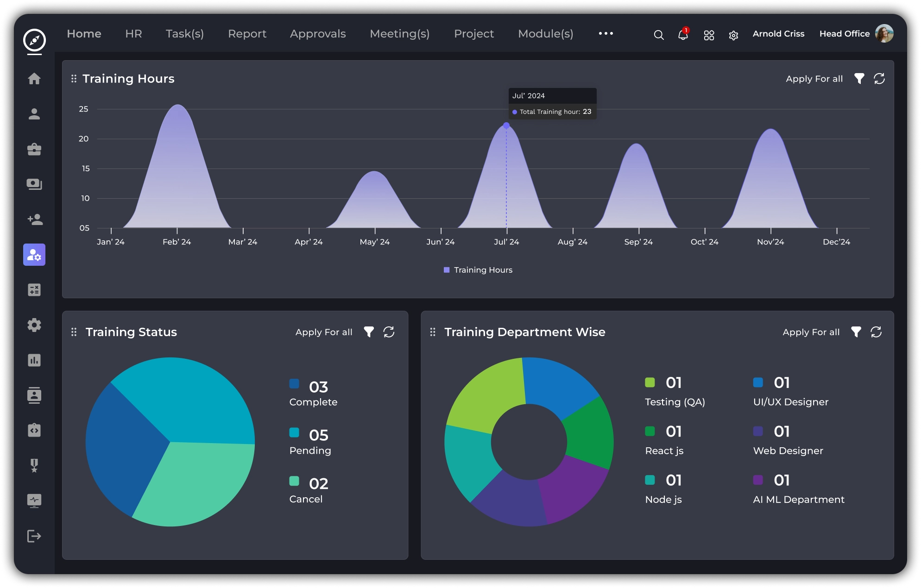Refresh the Training Hours chart
The image size is (921, 588).
click(879, 79)
